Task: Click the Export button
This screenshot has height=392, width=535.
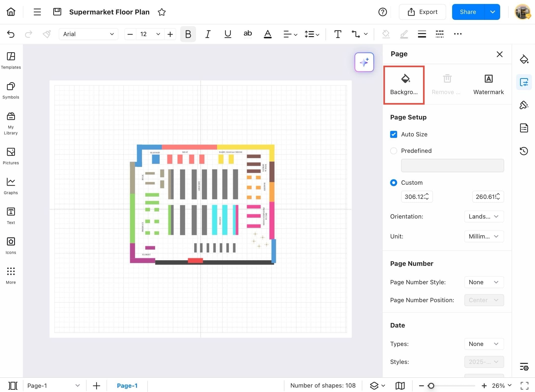Action: (x=422, y=12)
